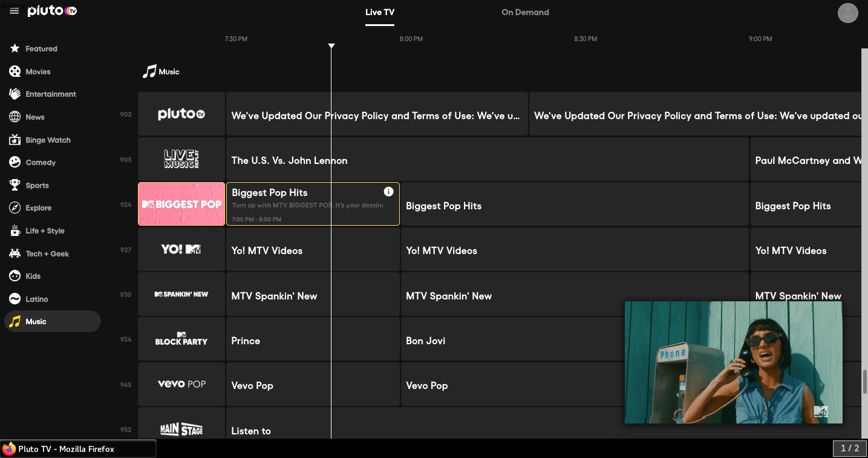868x458 pixels.
Task: Select the Life + Style coffee icon
Action: click(15, 231)
